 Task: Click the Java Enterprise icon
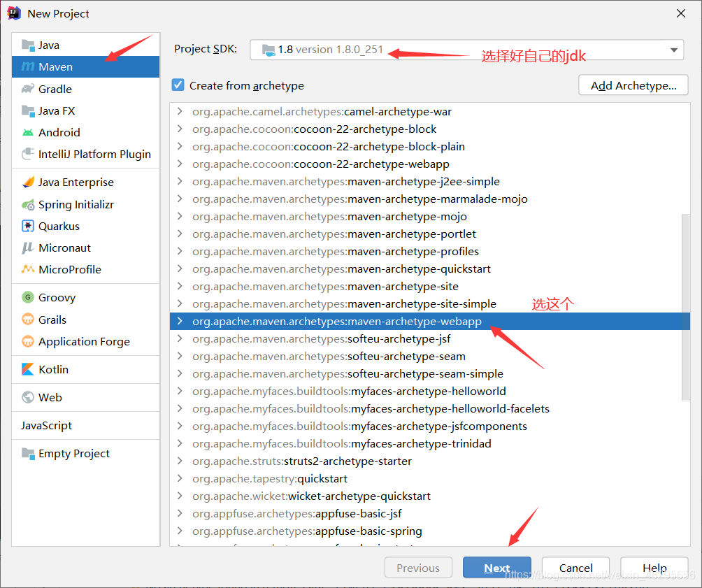(x=28, y=182)
